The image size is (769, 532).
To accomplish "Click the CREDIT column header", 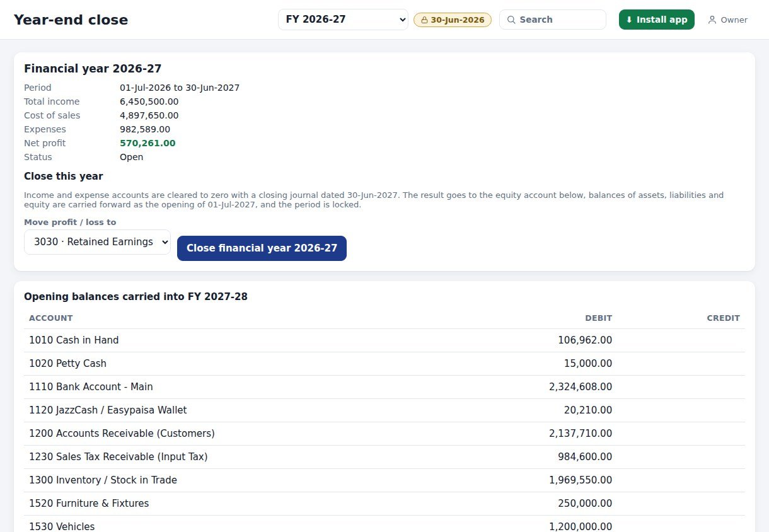I will coord(723,318).
